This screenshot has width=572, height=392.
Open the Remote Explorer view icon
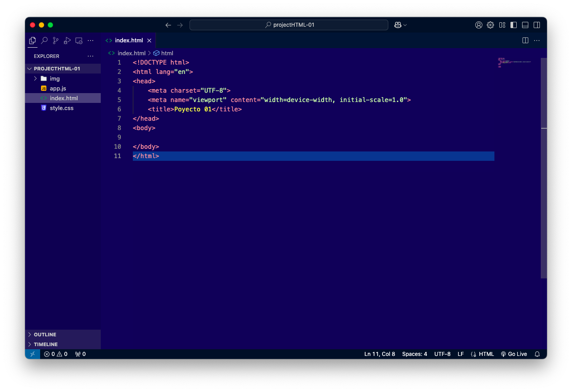click(x=79, y=41)
